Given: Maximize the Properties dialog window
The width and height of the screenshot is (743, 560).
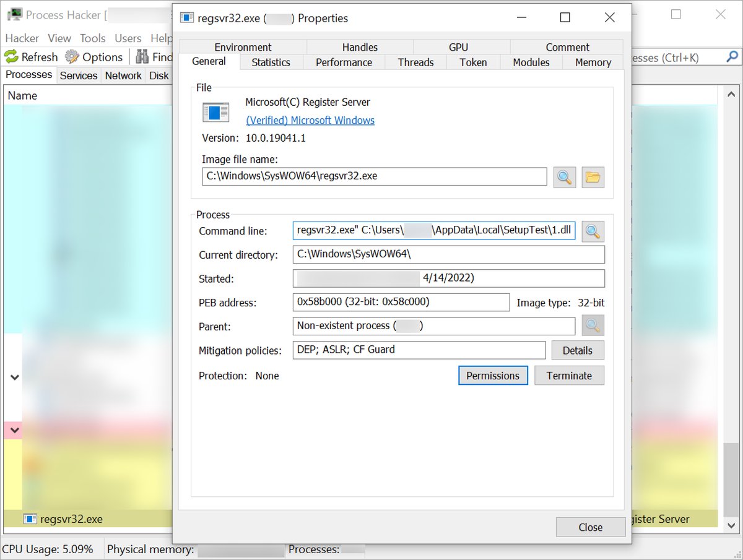Looking at the screenshot, I should (x=565, y=18).
